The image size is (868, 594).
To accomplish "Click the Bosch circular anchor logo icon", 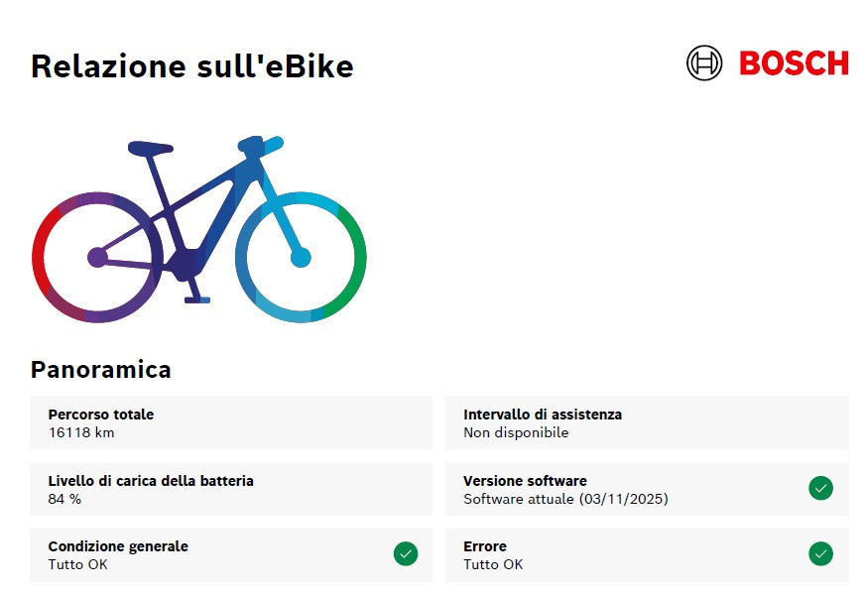I will [x=704, y=63].
